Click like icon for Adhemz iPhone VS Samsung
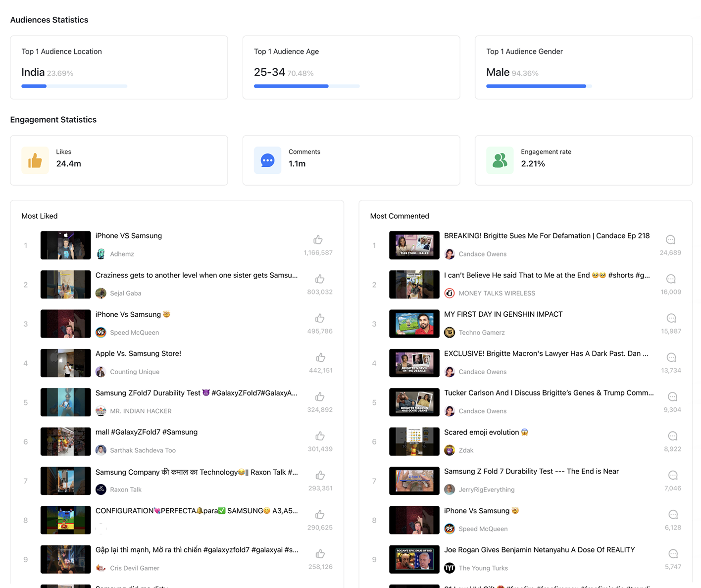Viewport: 701px width, 588px height. (x=318, y=240)
